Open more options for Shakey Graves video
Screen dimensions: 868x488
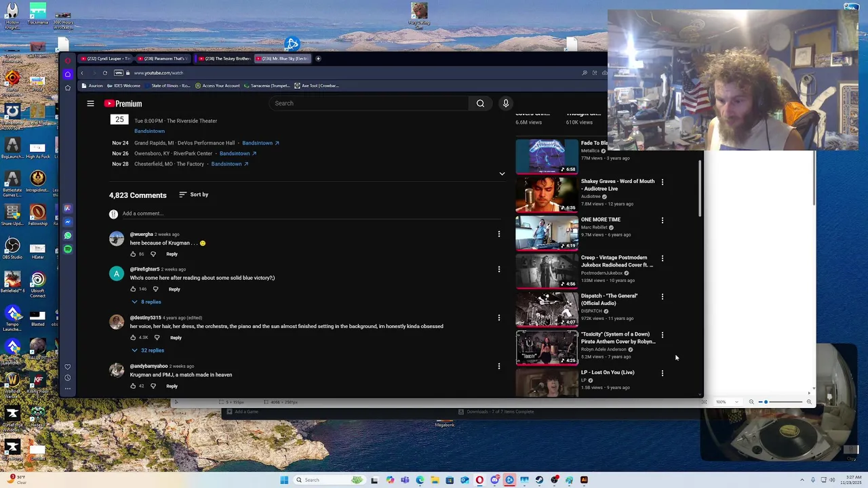[663, 182]
